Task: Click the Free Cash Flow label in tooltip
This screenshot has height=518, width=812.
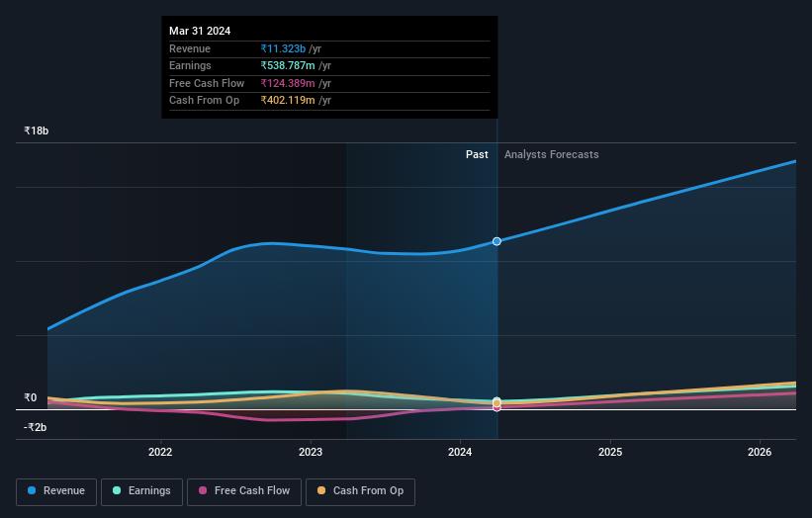Action: [x=207, y=83]
